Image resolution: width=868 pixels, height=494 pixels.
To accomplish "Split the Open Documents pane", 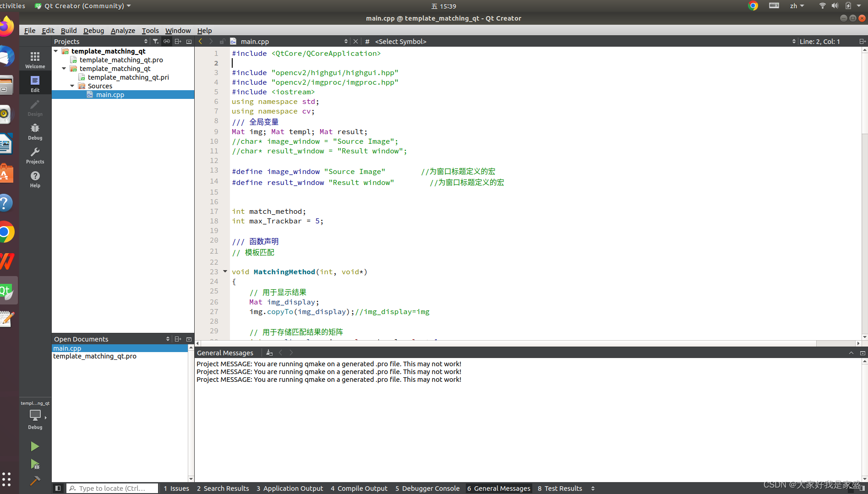I will click(x=178, y=339).
